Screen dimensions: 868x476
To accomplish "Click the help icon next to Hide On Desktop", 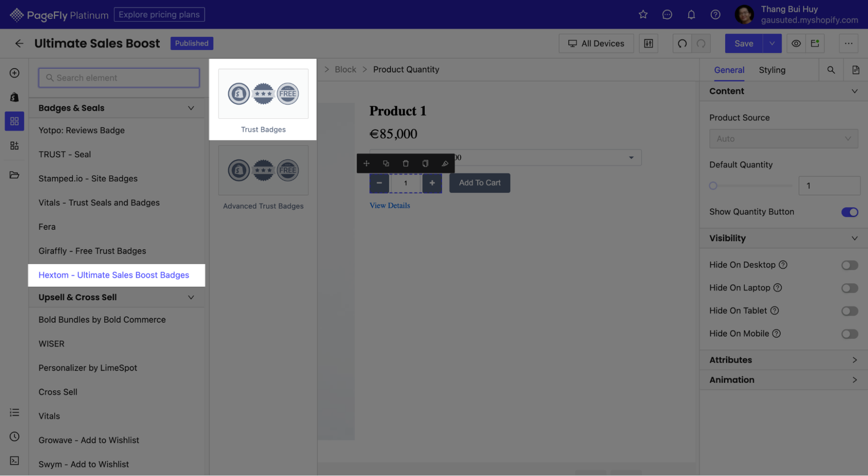I will [783, 265].
